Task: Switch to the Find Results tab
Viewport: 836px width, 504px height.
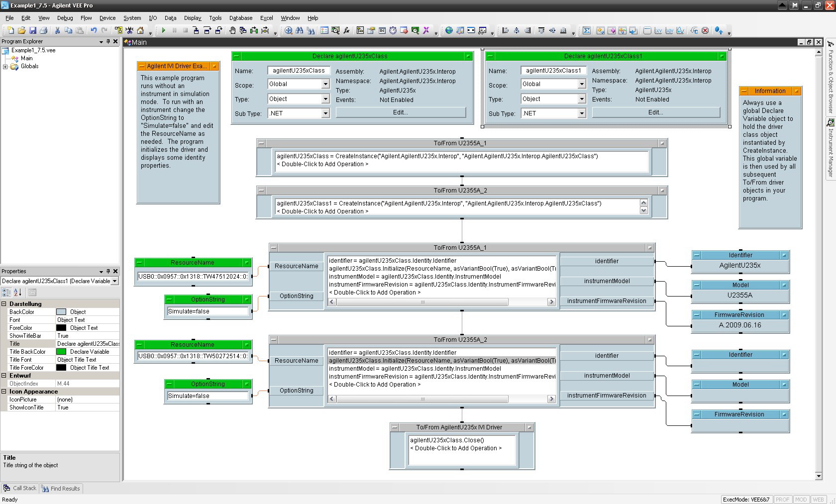Action: pyautogui.click(x=61, y=489)
